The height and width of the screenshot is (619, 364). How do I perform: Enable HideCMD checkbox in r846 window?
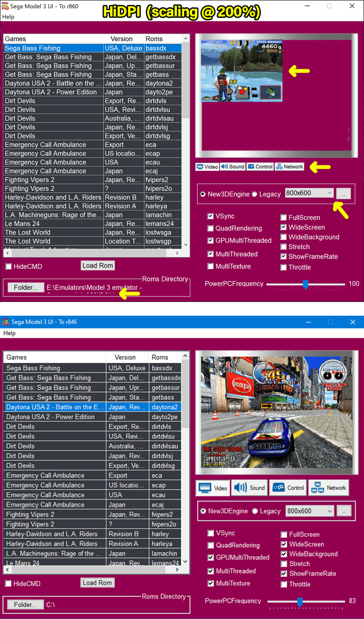point(9,583)
